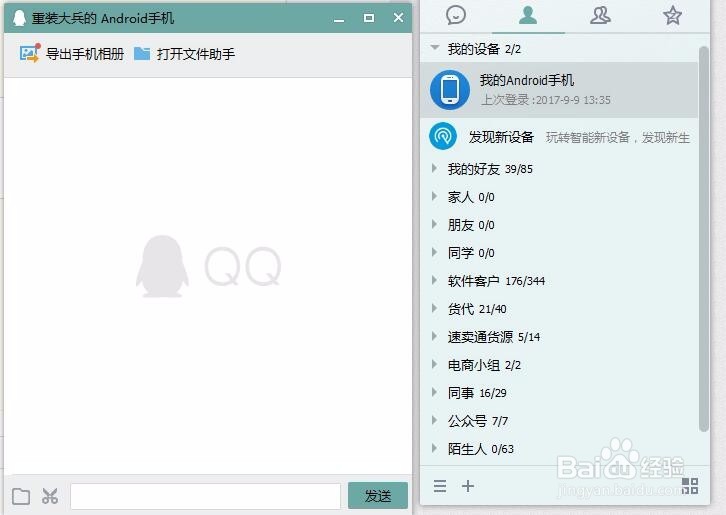Click the last login 2017-9-9 13:35 text
The height and width of the screenshot is (515, 726).
(546, 100)
